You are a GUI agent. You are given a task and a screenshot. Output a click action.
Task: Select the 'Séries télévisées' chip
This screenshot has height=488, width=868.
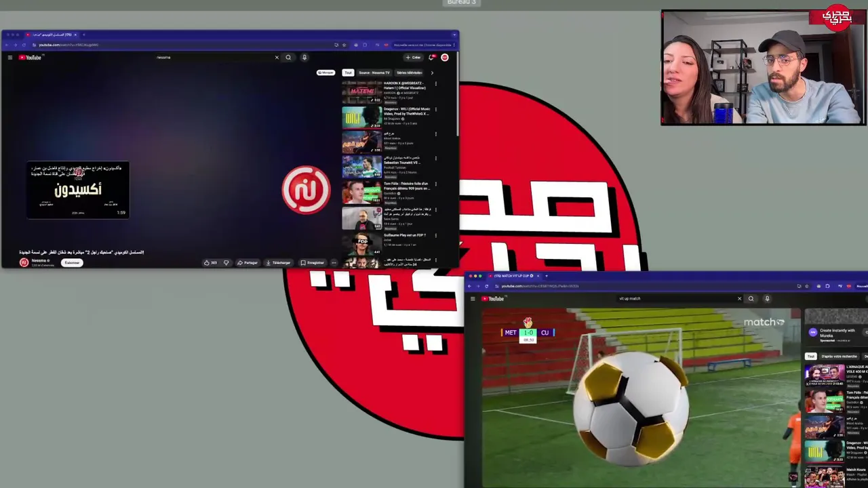coord(409,73)
